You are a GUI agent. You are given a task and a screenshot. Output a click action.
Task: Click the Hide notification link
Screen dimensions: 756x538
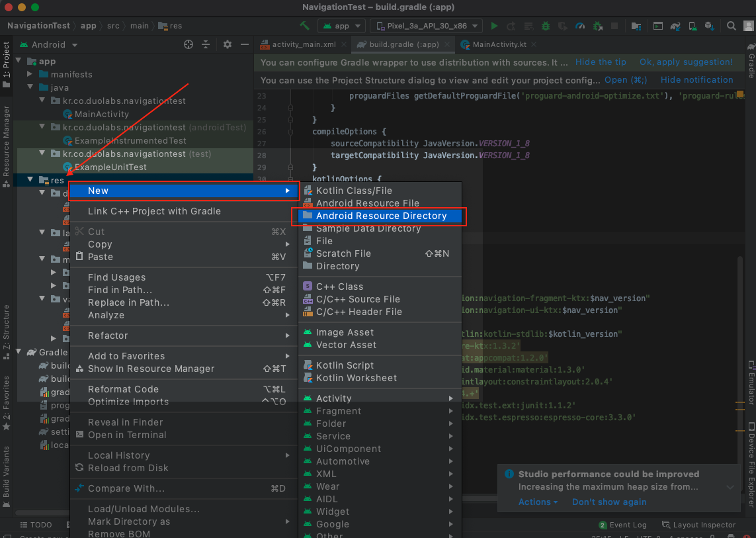tap(696, 79)
